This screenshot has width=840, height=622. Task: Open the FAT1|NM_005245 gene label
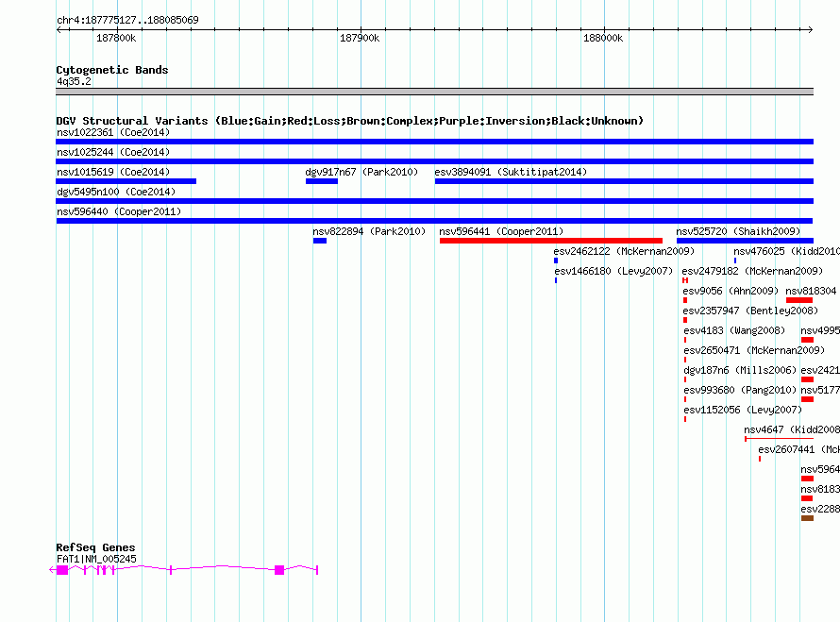point(96,559)
